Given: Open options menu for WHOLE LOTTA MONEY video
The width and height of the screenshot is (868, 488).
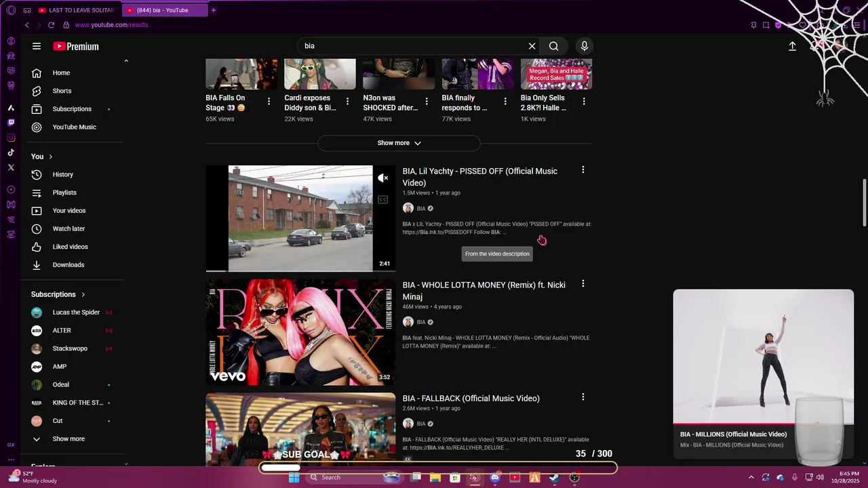Looking at the screenshot, I should (x=583, y=284).
